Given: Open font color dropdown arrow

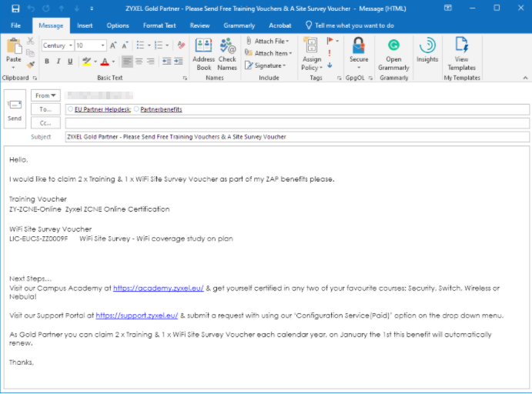Looking at the screenshot, I should pos(113,62).
